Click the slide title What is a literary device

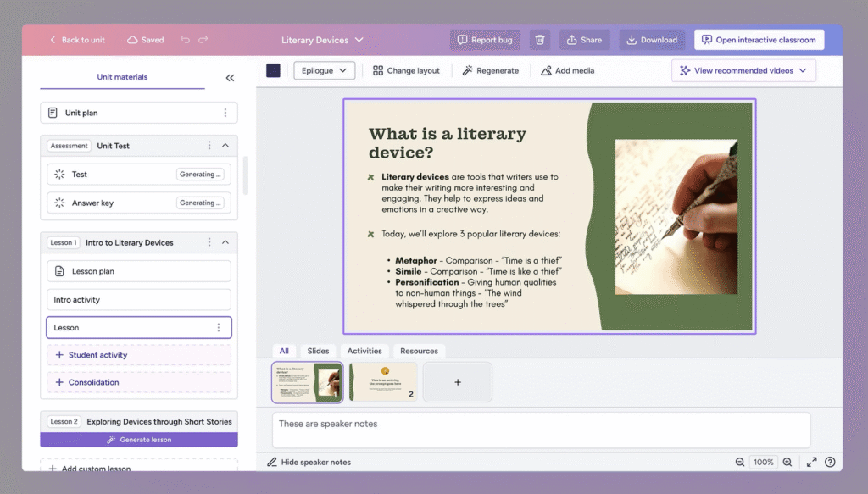[448, 142]
